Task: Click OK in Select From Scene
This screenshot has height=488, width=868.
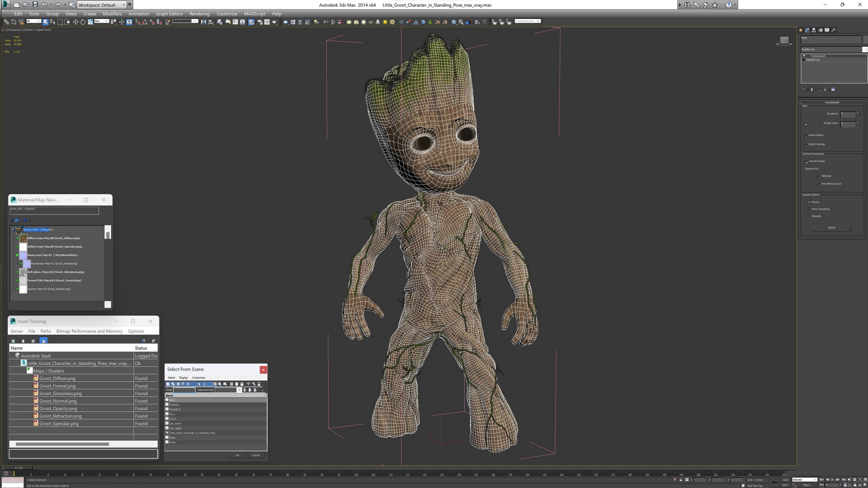Action: tap(237, 455)
